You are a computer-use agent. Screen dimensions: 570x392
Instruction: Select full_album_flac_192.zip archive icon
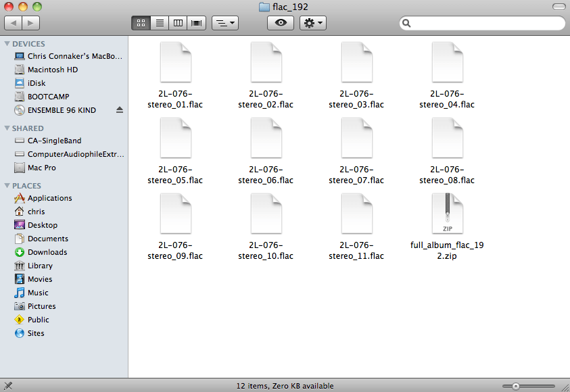point(447,214)
